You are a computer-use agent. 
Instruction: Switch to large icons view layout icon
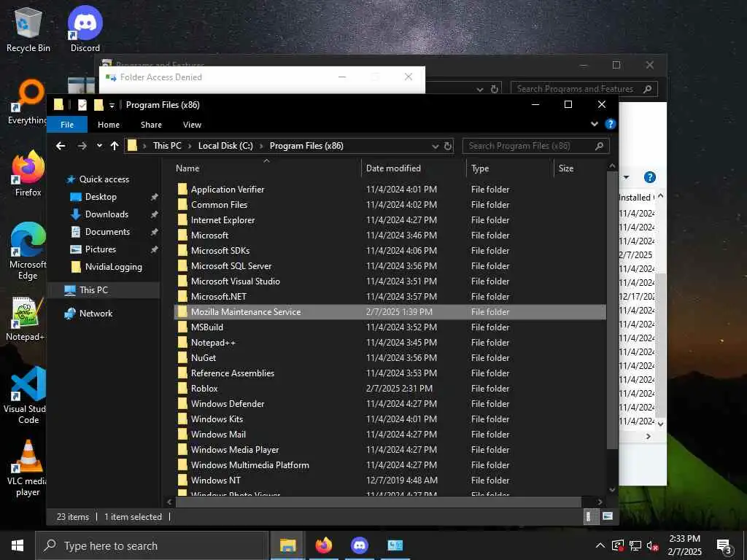[608, 517]
